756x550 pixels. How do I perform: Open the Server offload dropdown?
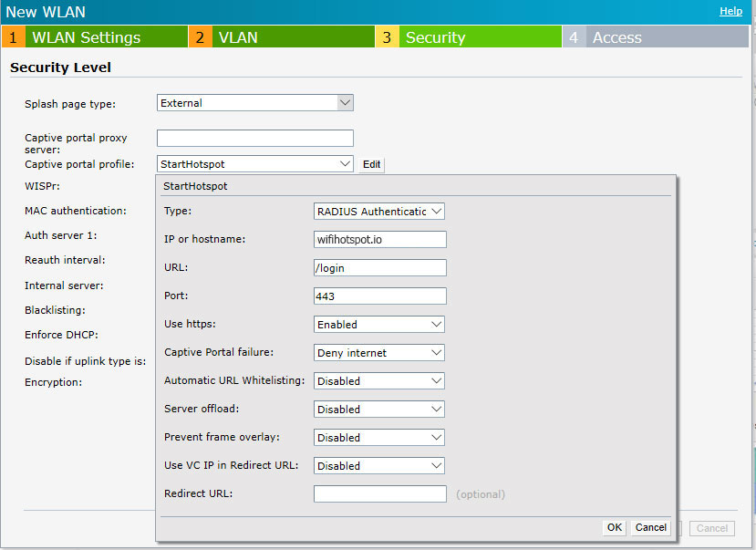click(378, 410)
